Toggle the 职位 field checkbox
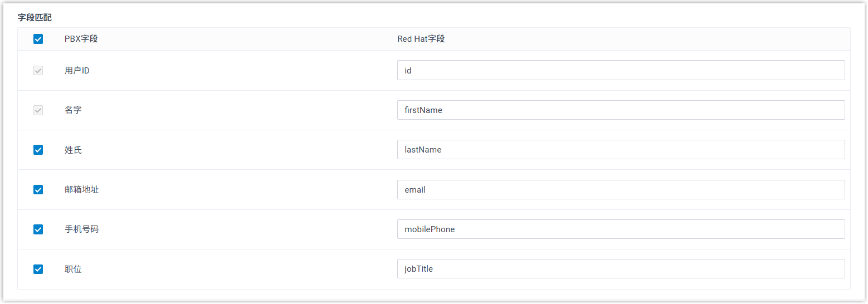This screenshot has width=868, height=304. pos(38,269)
